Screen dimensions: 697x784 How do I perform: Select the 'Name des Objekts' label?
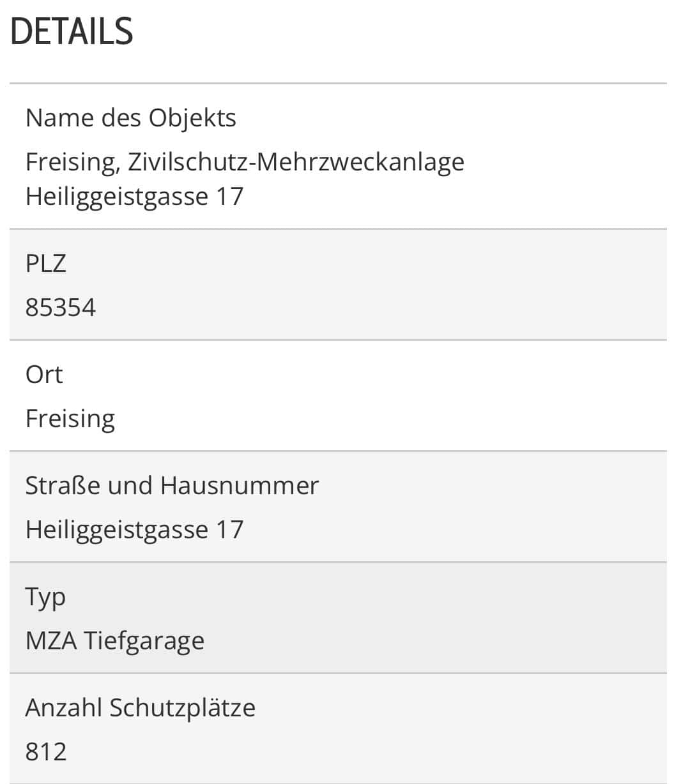tap(131, 118)
